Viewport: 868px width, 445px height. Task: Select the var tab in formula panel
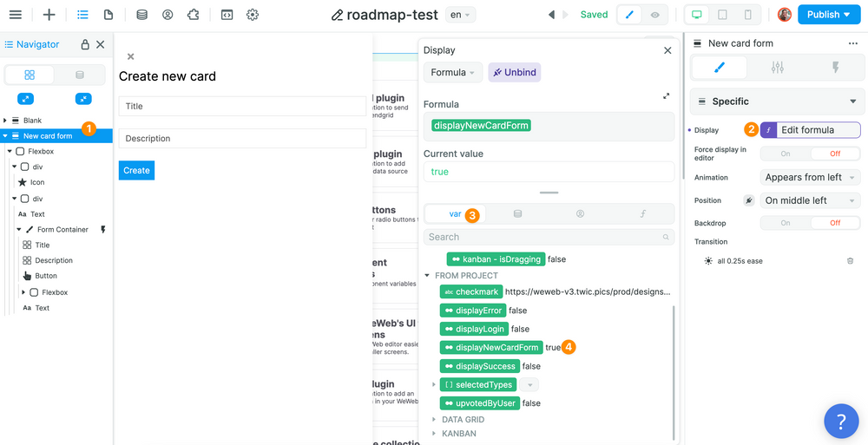(x=455, y=214)
